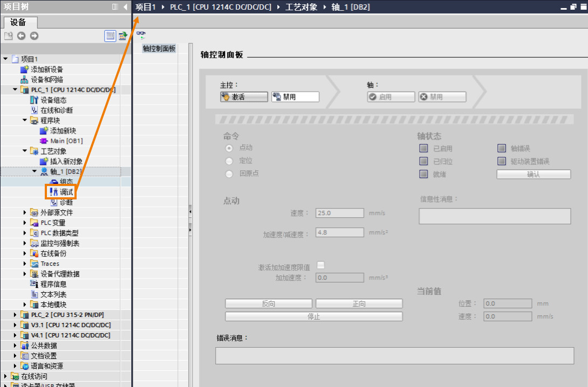Screen dimensions: 588x387
Task: Collapse the 程序块 program blocks node
Action: 25,120
